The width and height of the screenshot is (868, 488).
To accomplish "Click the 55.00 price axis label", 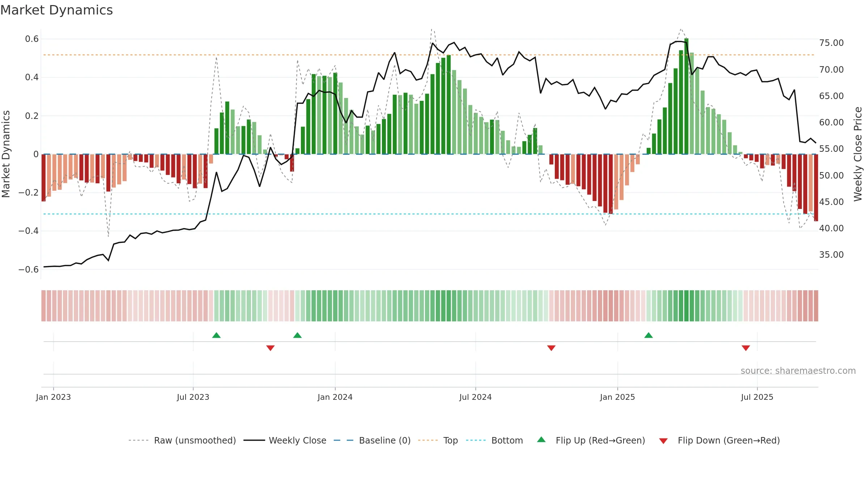I will coord(831,149).
